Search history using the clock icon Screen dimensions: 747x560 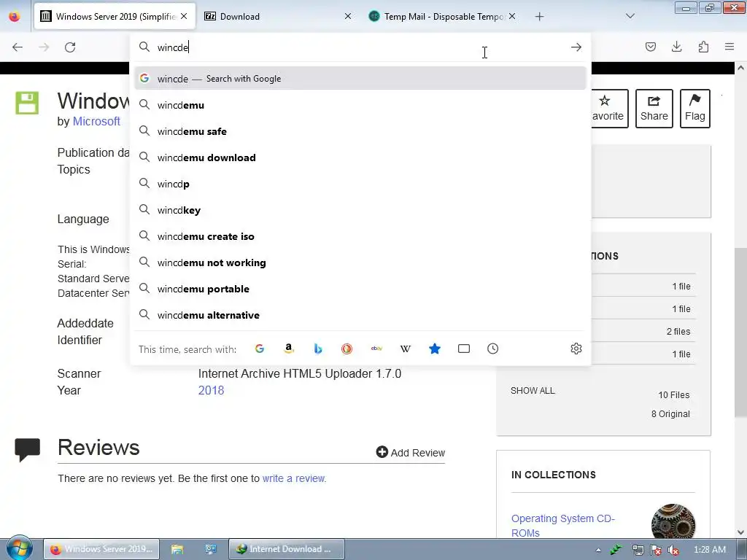click(492, 349)
